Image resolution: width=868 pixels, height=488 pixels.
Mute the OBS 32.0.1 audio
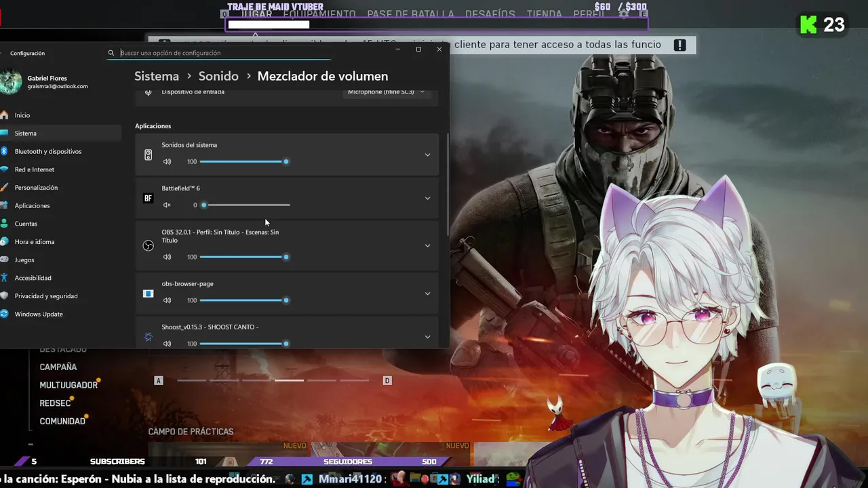point(167,257)
